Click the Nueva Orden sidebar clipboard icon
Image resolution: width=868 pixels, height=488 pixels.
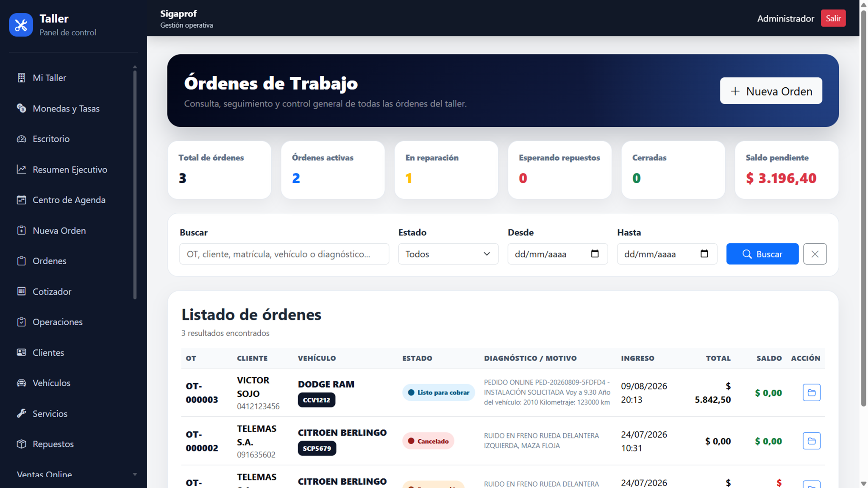(21, 230)
